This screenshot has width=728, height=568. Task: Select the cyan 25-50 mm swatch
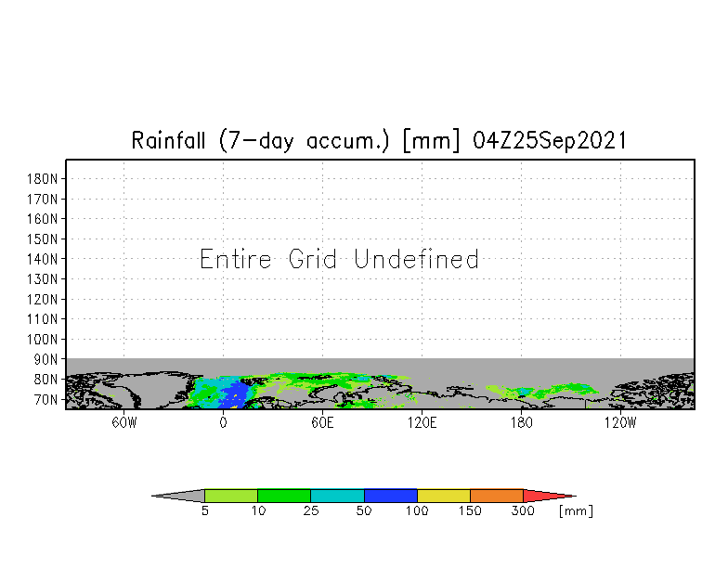tap(337, 496)
